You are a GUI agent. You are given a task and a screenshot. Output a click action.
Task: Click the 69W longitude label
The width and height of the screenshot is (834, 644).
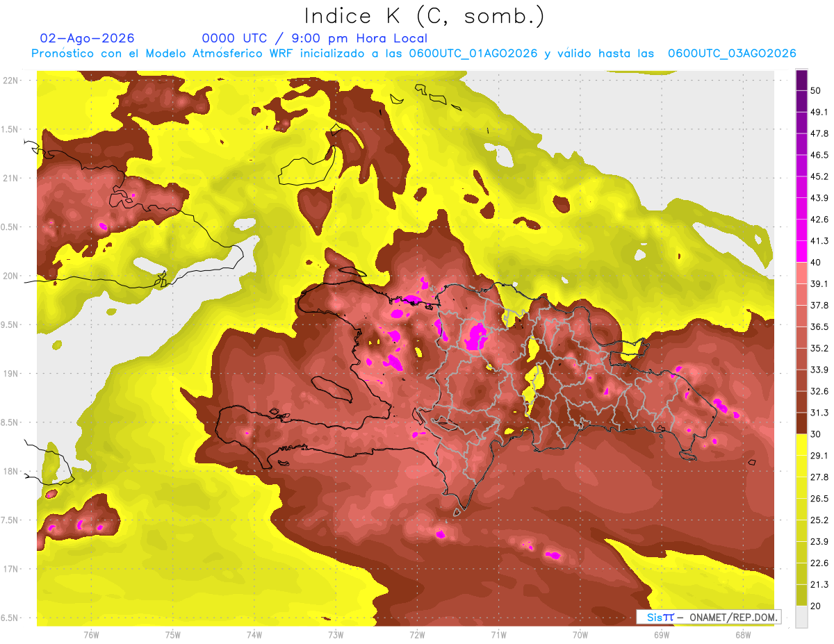click(x=662, y=634)
